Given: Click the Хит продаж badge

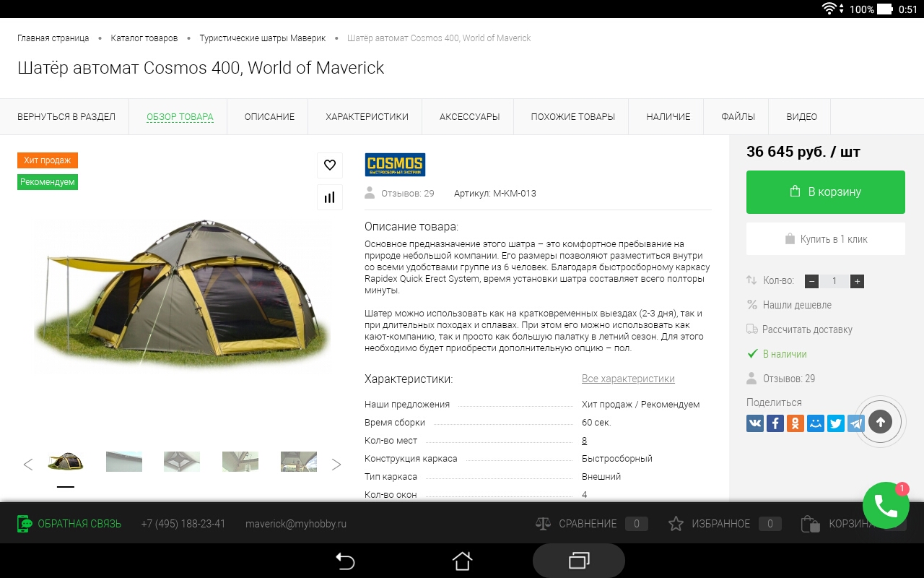Looking at the screenshot, I should click(48, 160).
